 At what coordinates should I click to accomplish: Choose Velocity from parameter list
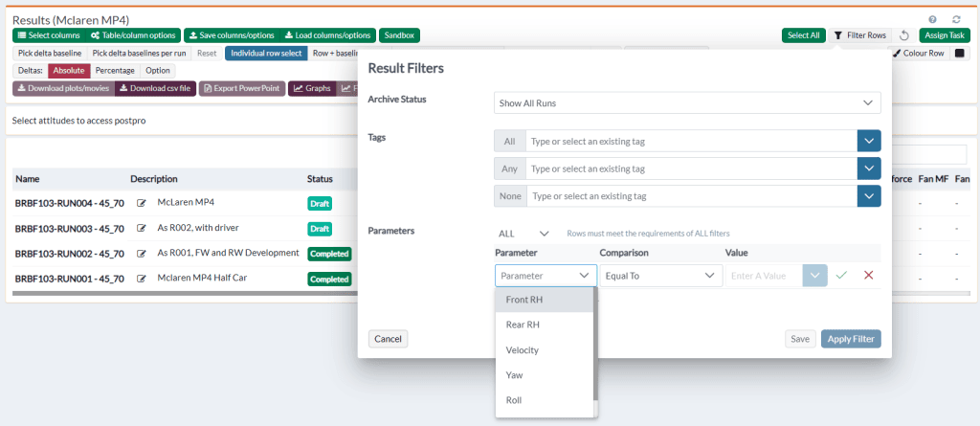tap(544, 349)
